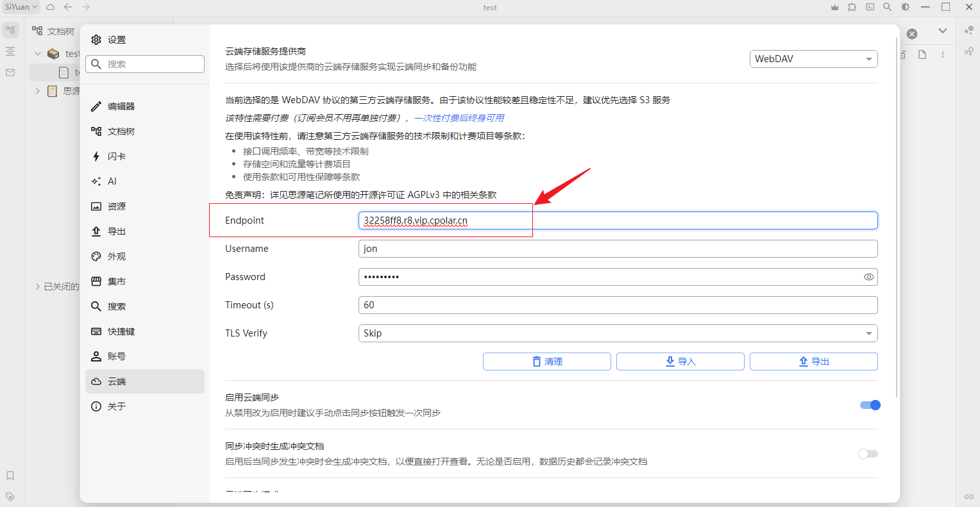The width and height of the screenshot is (980, 507).
Task: Expand the 已关闭的 notebooks section
Action: [37, 287]
